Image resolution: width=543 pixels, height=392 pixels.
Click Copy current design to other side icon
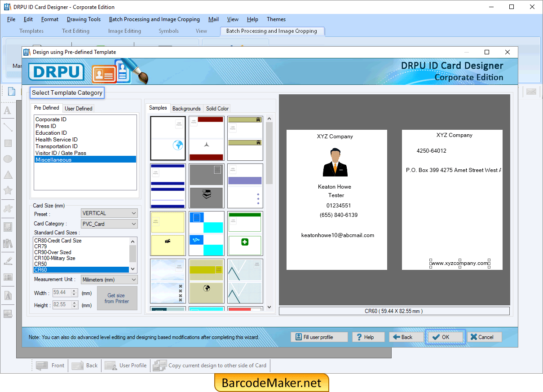click(x=159, y=366)
